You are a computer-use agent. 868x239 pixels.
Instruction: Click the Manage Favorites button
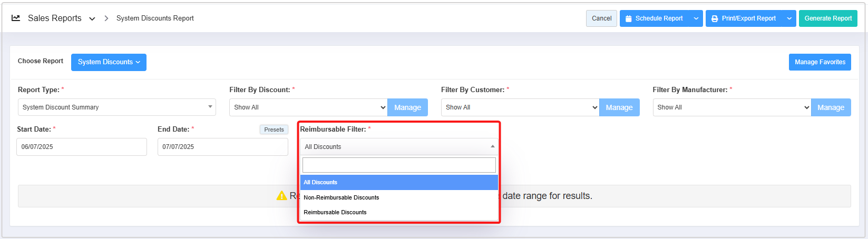tap(820, 62)
